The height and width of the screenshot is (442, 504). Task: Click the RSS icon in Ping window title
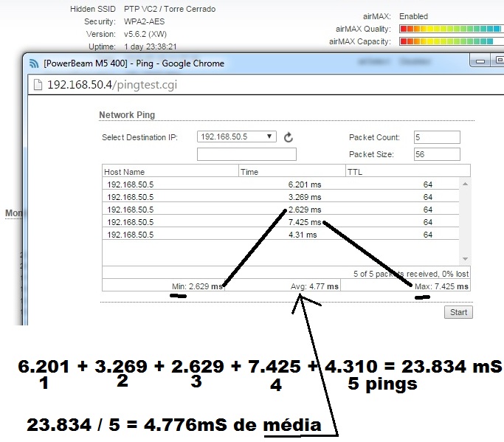point(34,63)
